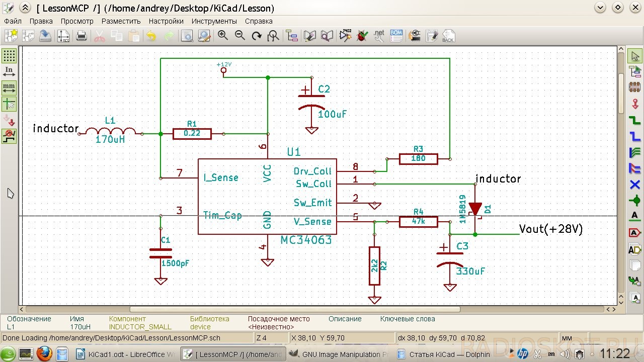
Task: Open the Инструменты menu
Action: coord(214,21)
